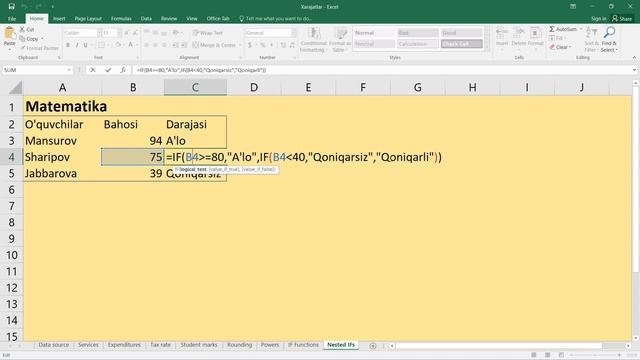
Task: Cancel the formula entry with the X
Action: (x=93, y=70)
